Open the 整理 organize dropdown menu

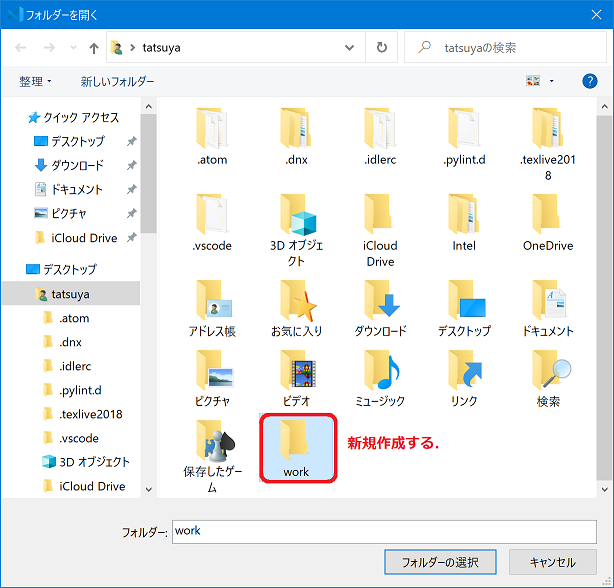(x=35, y=81)
